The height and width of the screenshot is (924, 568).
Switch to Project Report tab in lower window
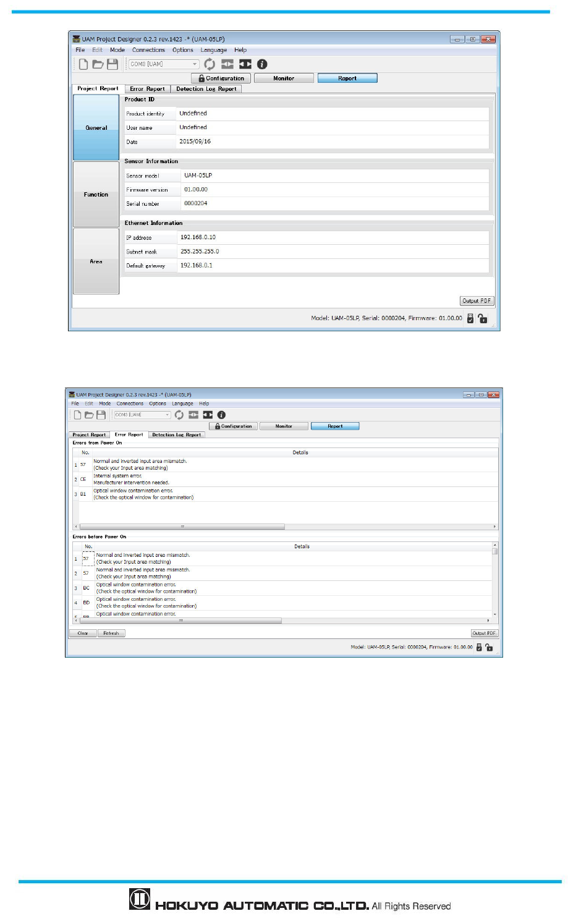click(89, 435)
